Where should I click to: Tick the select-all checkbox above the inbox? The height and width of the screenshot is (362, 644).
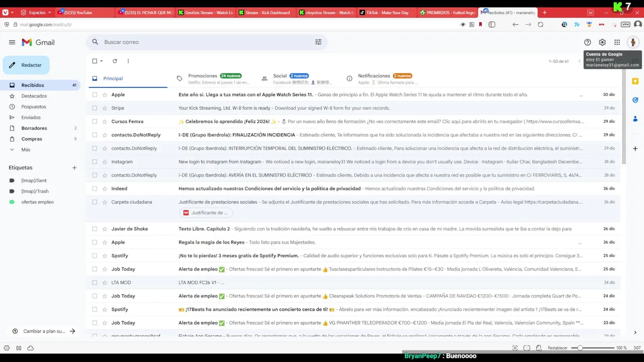(x=95, y=61)
